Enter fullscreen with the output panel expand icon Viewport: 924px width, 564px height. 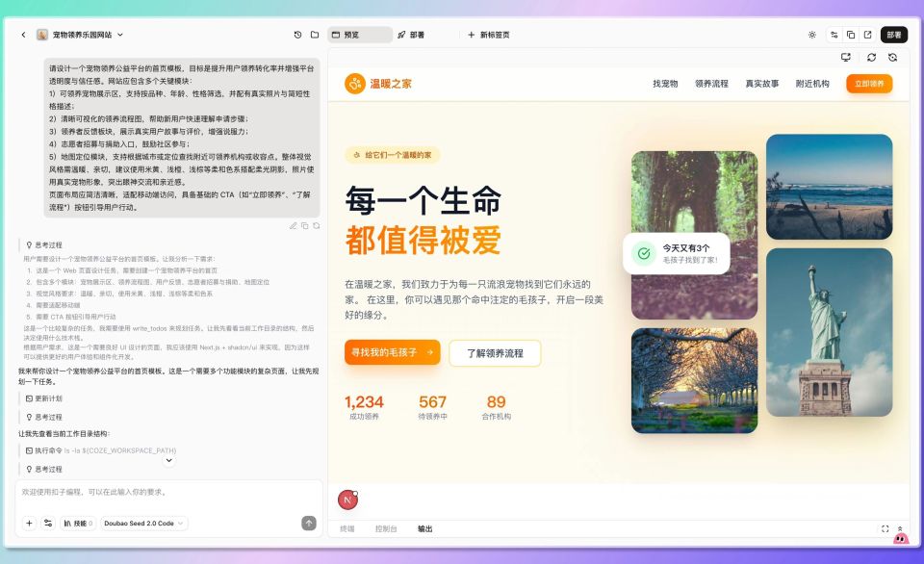884,528
